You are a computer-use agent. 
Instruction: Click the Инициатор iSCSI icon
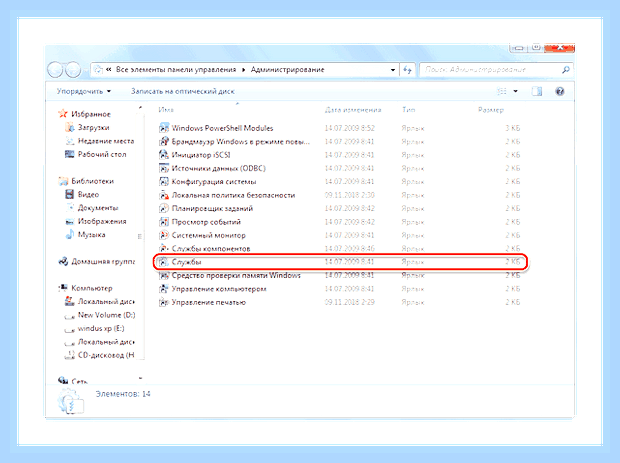click(164, 155)
